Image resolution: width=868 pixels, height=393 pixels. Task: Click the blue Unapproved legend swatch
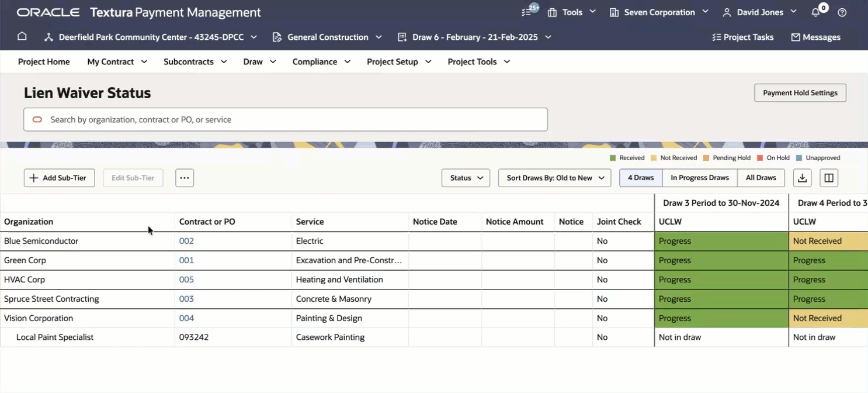point(799,158)
